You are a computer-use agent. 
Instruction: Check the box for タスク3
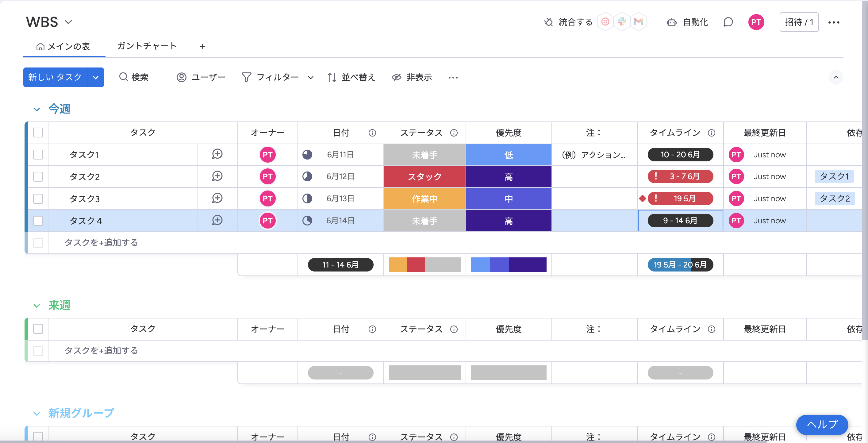coord(38,198)
